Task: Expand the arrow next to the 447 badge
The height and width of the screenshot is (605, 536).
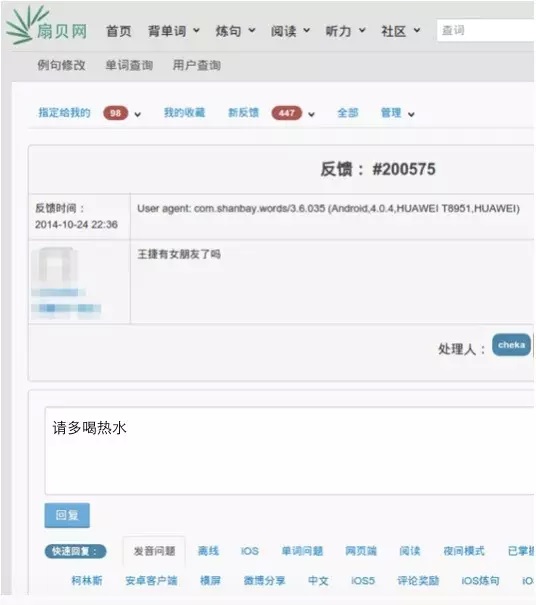Action: click(x=311, y=115)
